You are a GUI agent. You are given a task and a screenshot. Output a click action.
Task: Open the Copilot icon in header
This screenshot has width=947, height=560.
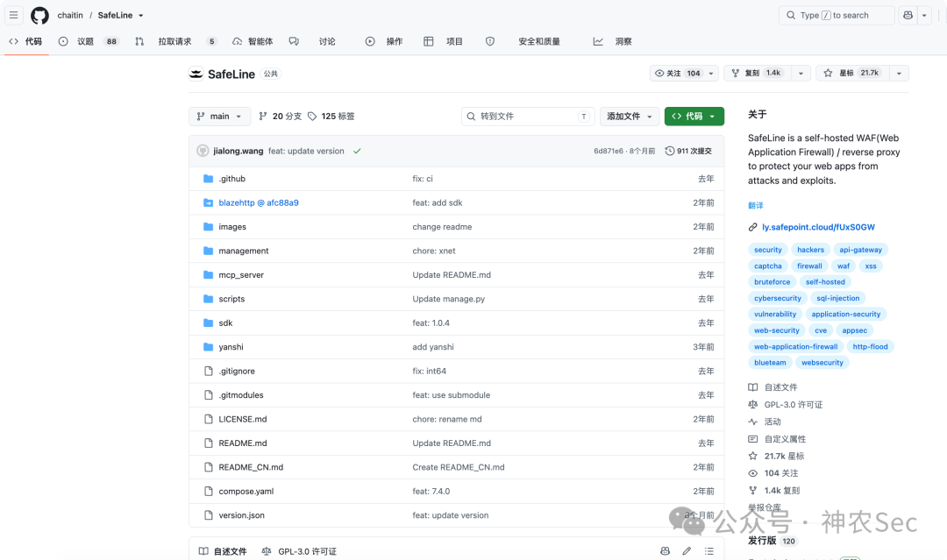pos(908,15)
